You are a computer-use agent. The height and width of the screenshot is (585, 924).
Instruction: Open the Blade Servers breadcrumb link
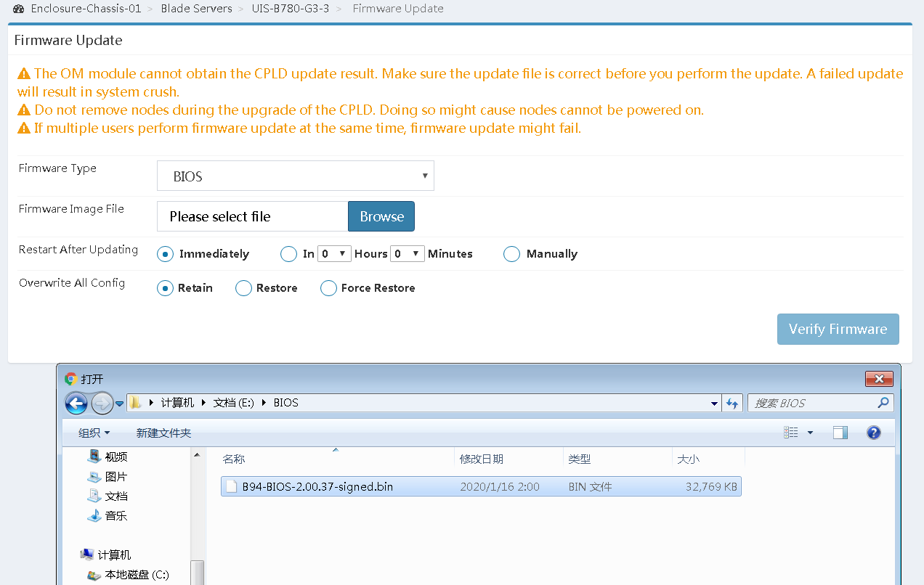[197, 9]
